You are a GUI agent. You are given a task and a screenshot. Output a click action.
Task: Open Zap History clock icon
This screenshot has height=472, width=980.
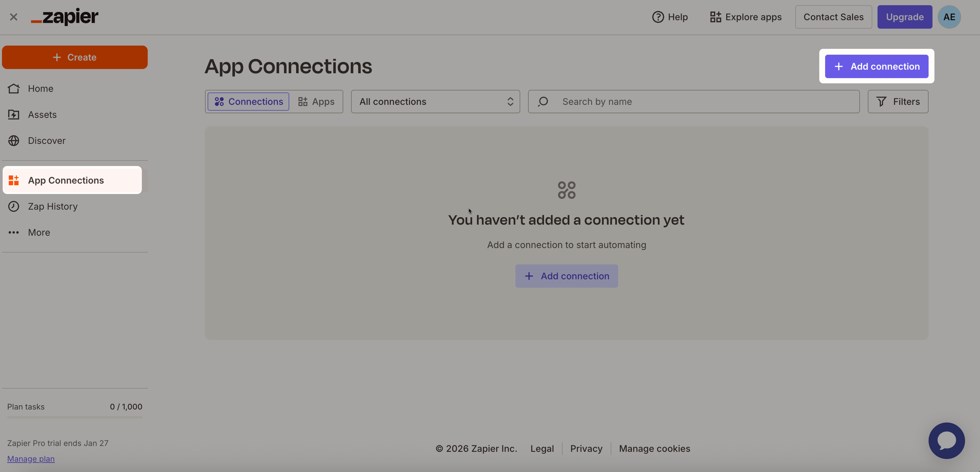(14, 206)
